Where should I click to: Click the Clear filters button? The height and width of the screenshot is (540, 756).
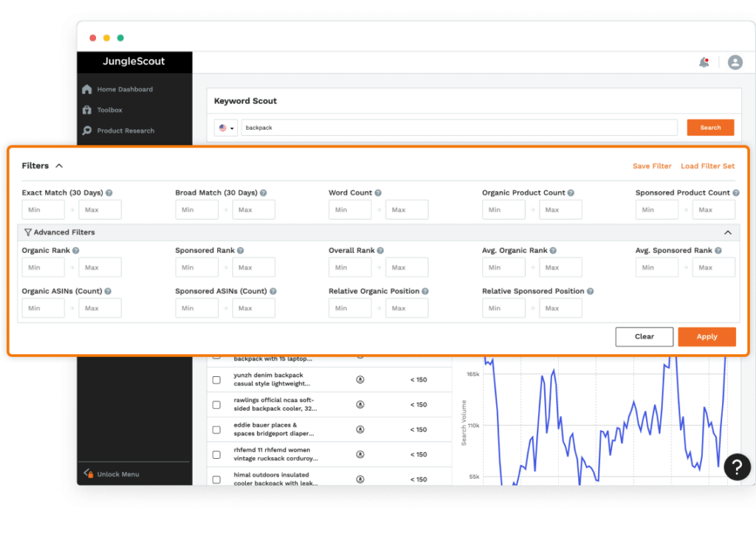[644, 336]
